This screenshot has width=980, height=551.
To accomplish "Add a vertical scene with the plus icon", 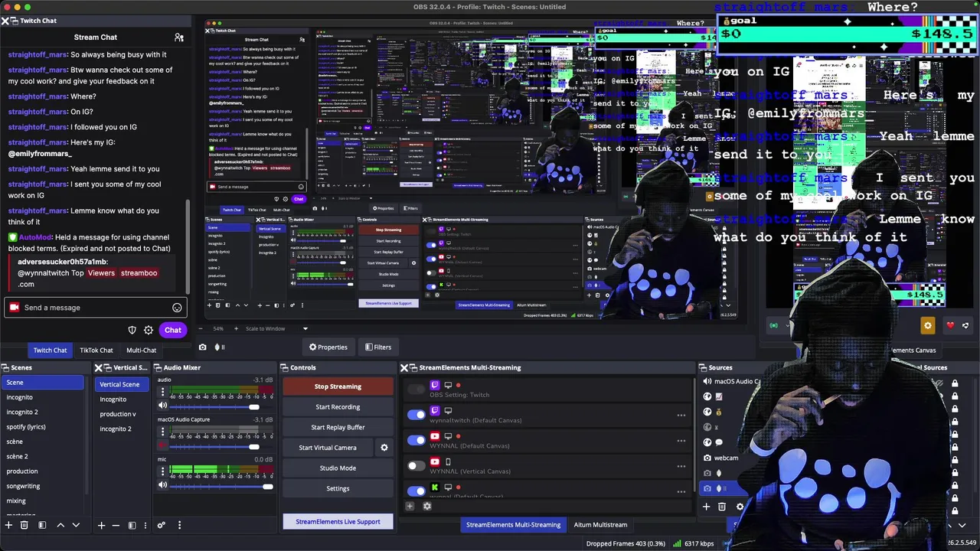I will point(101,525).
